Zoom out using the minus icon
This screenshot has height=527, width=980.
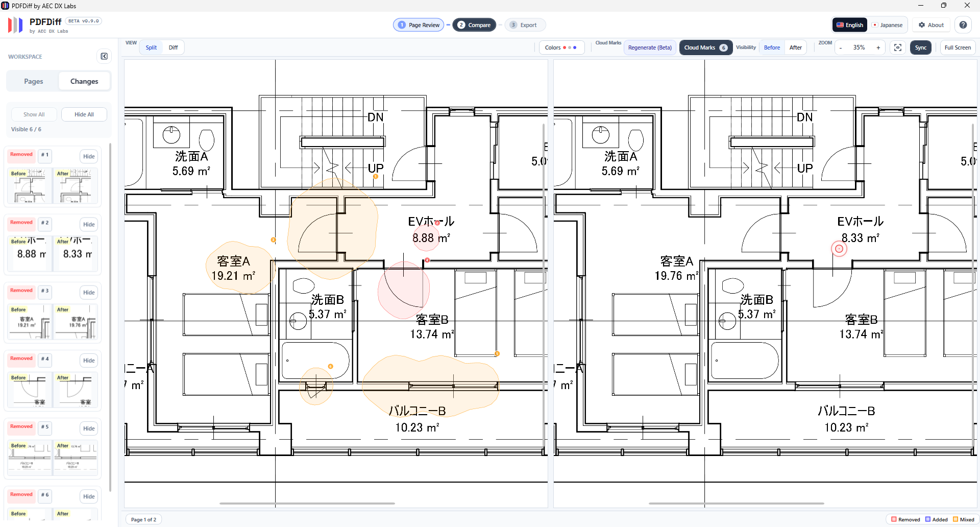click(x=840, y=47)
